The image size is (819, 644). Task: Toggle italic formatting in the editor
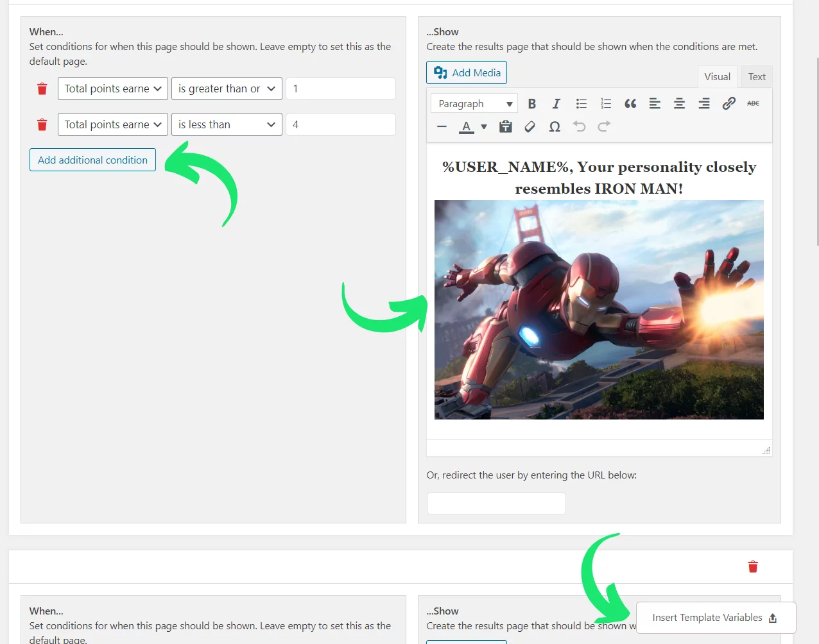coord(556,104)
